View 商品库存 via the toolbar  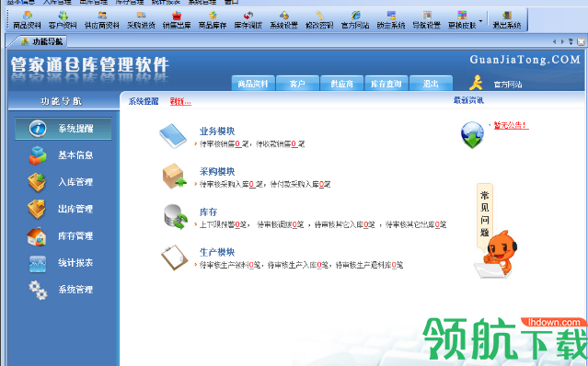213,20
